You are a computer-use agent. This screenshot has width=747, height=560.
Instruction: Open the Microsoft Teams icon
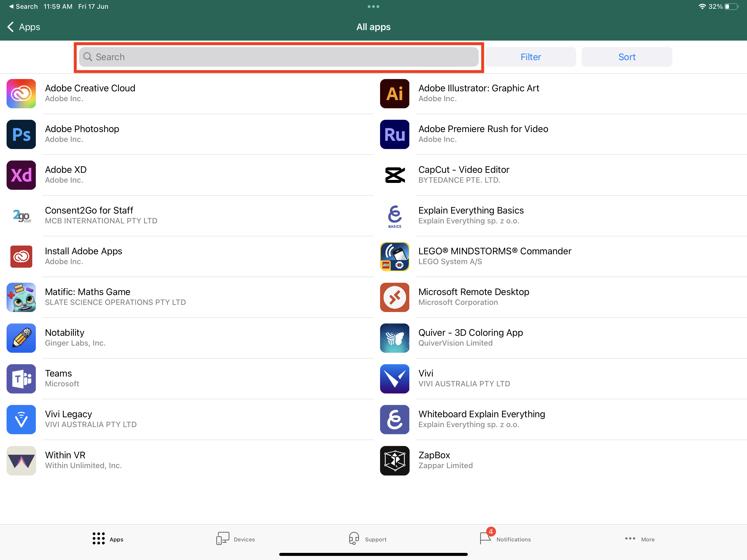21,379
